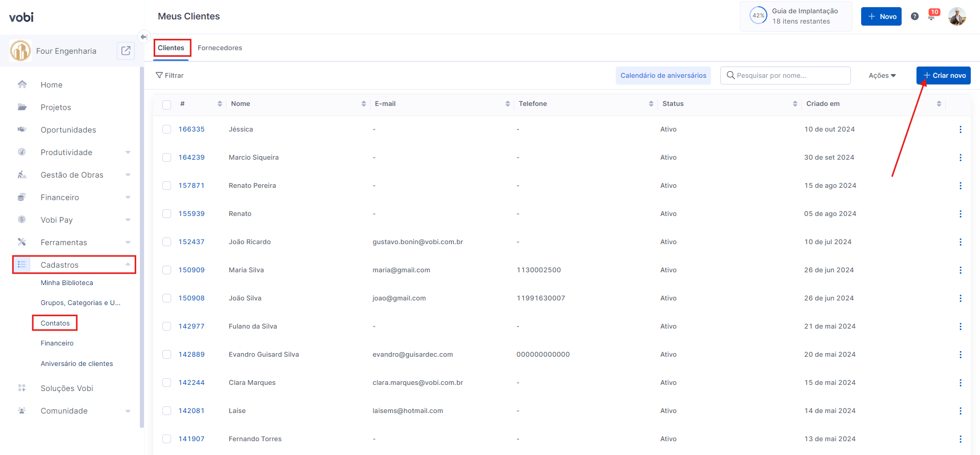The width and height of the screenshot is (980, 455).
Task: Expand the Produtividade menu arrow
Action: coord(128,152)
